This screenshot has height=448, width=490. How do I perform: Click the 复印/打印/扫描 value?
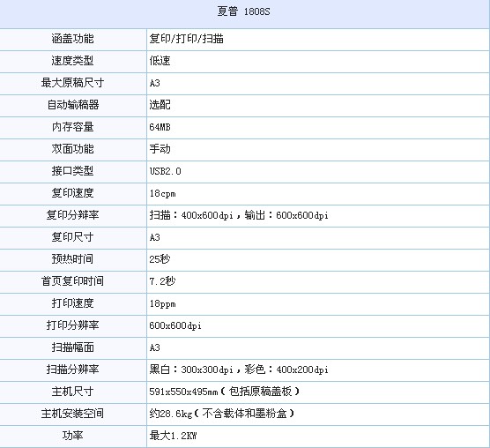186,39
